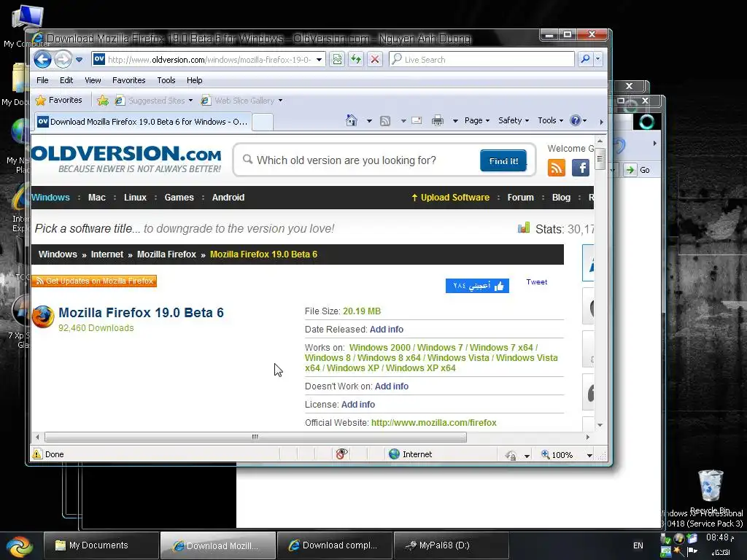The image size is (747, 560).
Task: Open the Help menu
Action: pos(194,80)
